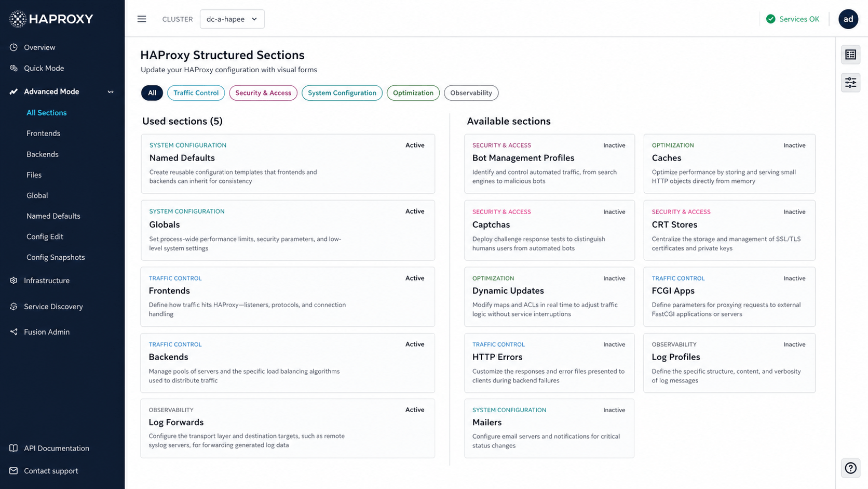Open the 'ad' user avatar menu
The width and height of the screenshot is (868, 489).
[x=848, y=19]
